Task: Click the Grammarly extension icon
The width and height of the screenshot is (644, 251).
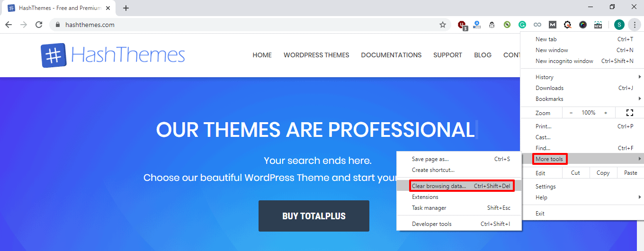Action: (522, 25)
